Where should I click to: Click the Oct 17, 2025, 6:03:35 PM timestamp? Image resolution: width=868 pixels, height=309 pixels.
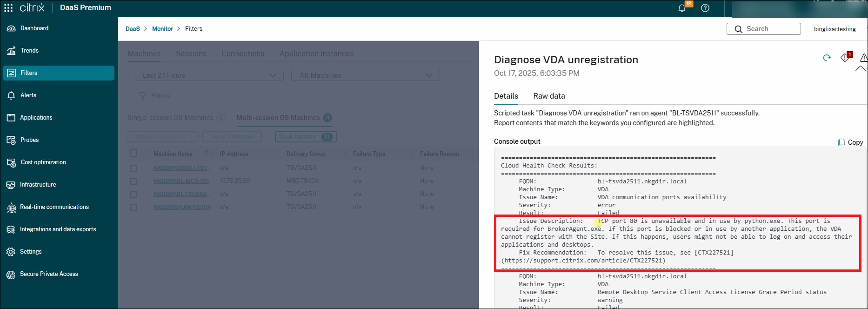537,74
